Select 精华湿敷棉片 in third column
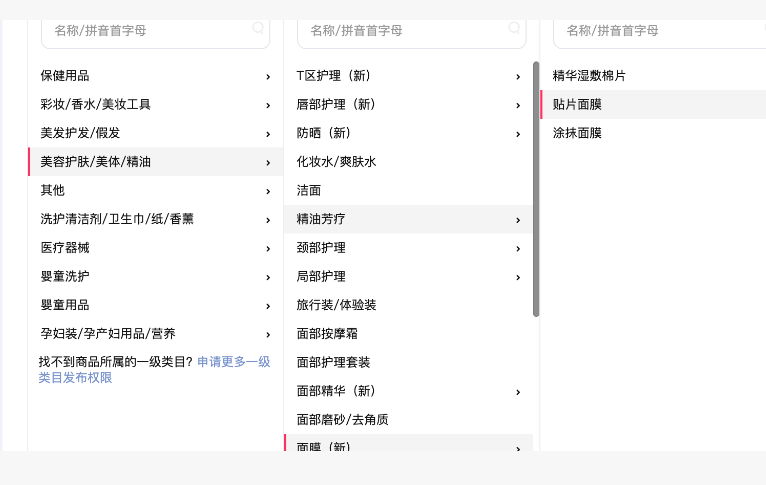The width and height of the screenshot is (766, 485). tap(590, 76)
